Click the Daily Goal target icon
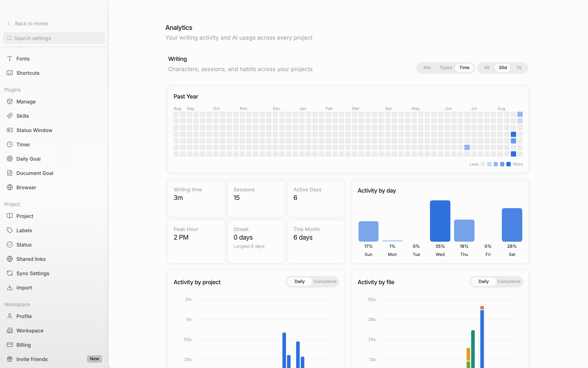This screenshot has height=368, width=588. (10, 159)
